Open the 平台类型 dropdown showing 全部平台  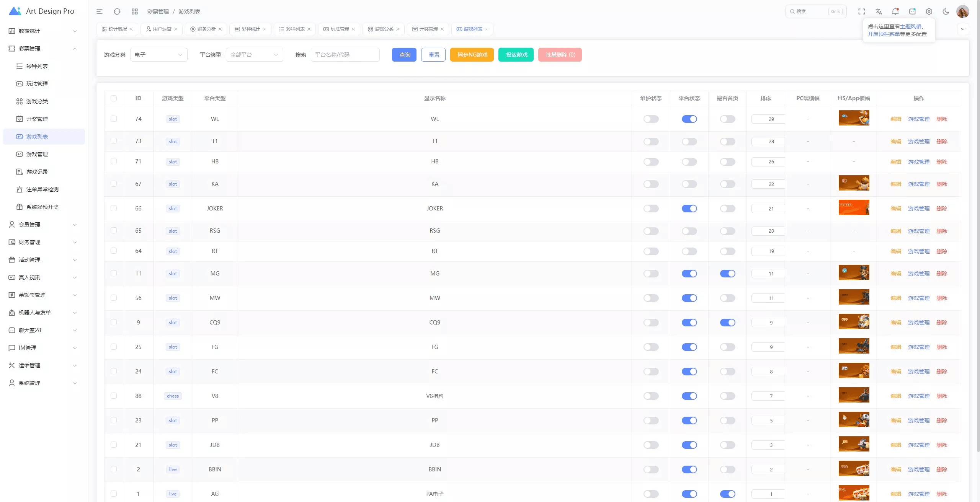point(254,55)
